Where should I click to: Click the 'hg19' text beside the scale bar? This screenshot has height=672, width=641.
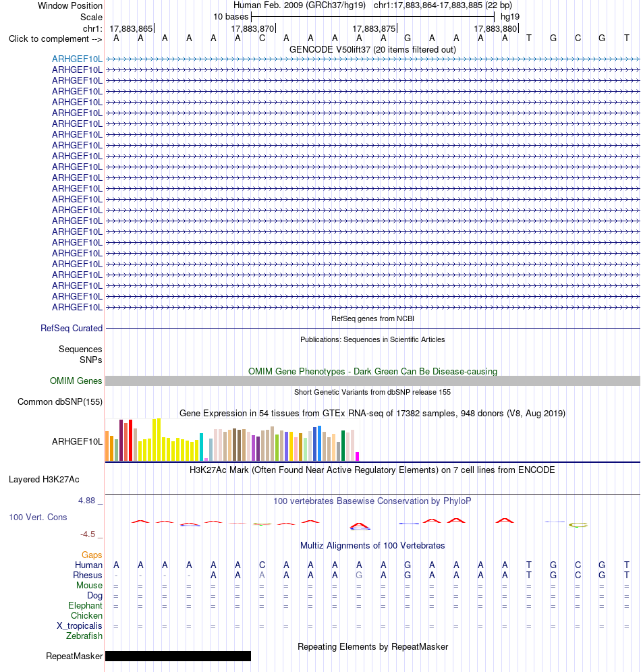point(510,17)
